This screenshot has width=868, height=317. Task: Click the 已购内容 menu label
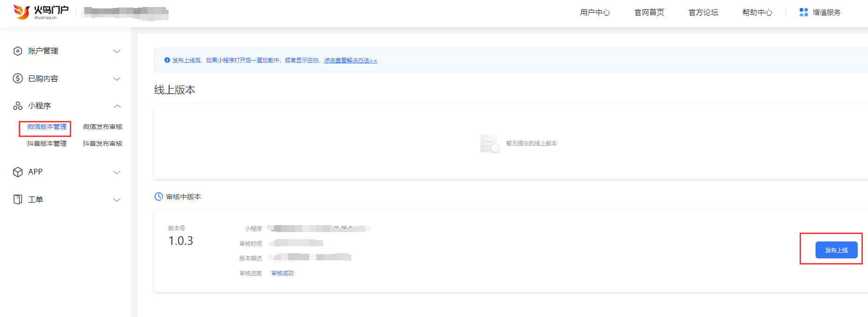point(43,79)
